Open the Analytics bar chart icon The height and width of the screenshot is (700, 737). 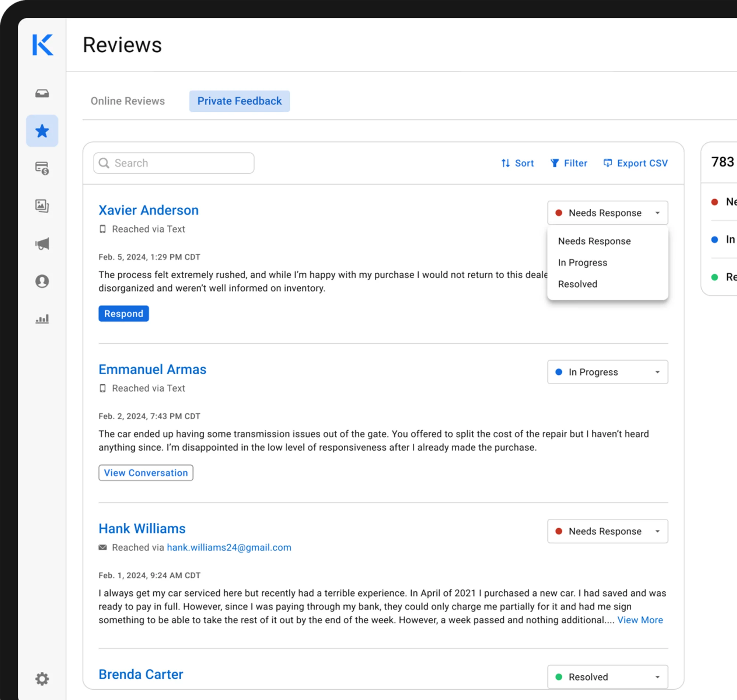[42, 319]
